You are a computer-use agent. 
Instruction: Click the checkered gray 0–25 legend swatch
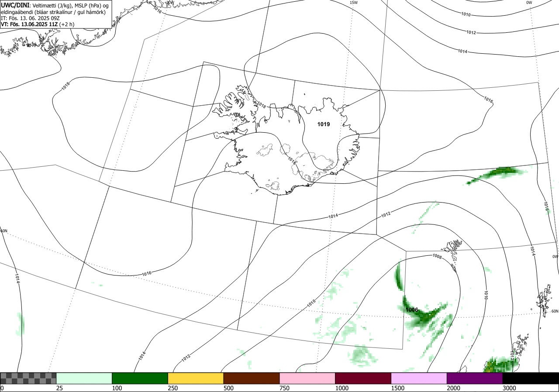click(x=28, y=378)
